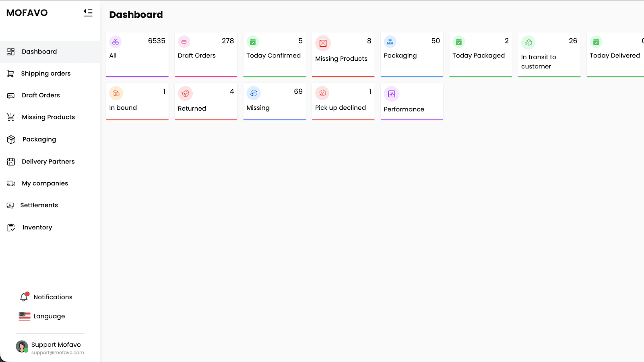Open the Missing Products card label
The image size is (644, 362).
pyautogui.click(x=341, y=59)
